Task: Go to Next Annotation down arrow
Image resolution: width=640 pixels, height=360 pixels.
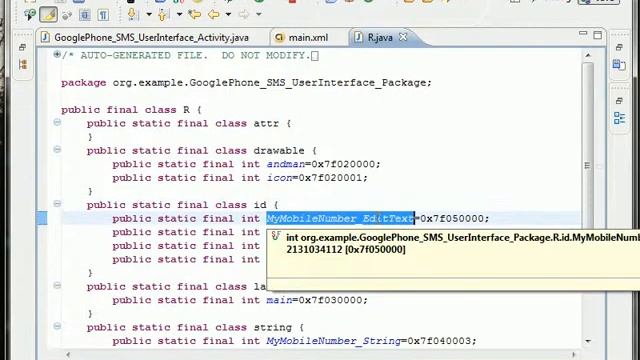Action: (132, 15)
